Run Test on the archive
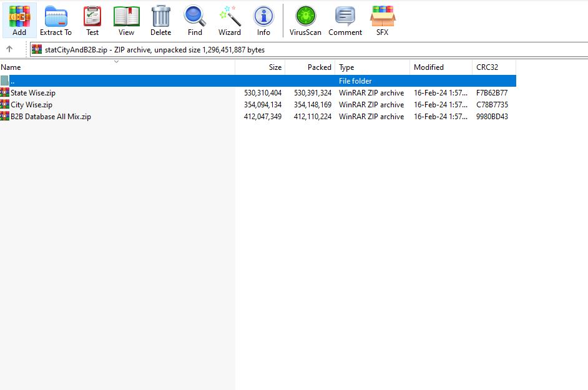Viewport: 588px width, 390px height. coord(92,20)
